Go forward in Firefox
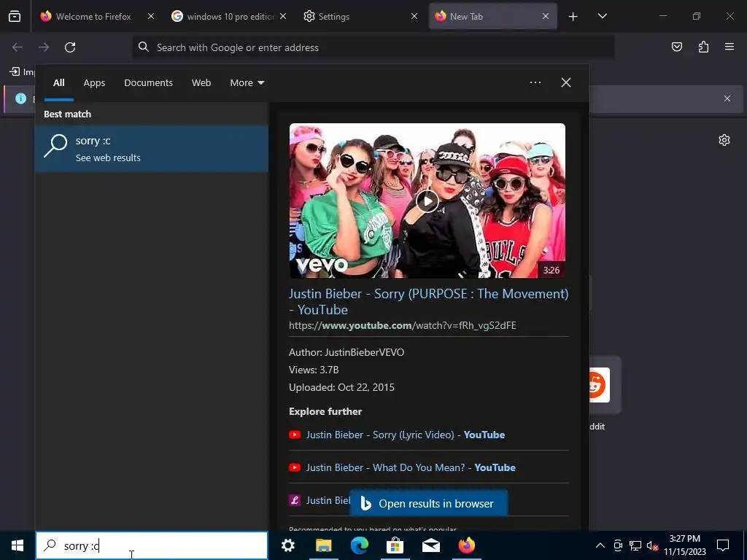 [x=43, y=47]
